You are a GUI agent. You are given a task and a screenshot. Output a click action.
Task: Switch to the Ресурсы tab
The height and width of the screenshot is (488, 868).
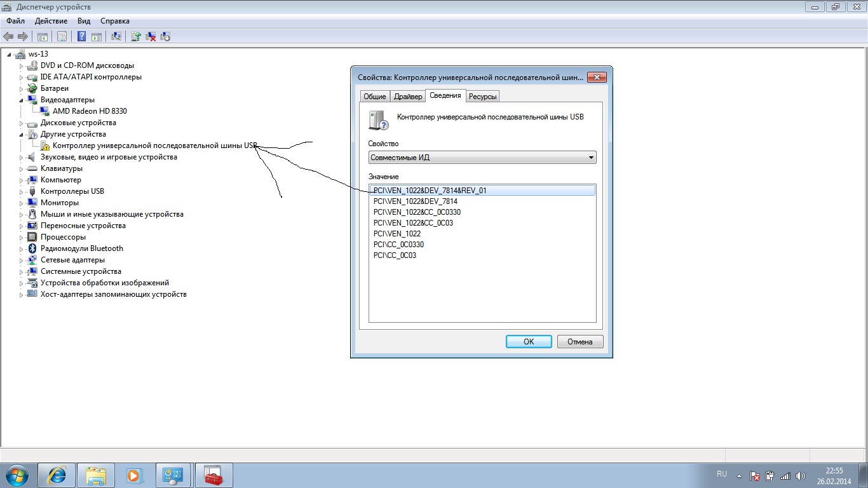pos(483,97)
